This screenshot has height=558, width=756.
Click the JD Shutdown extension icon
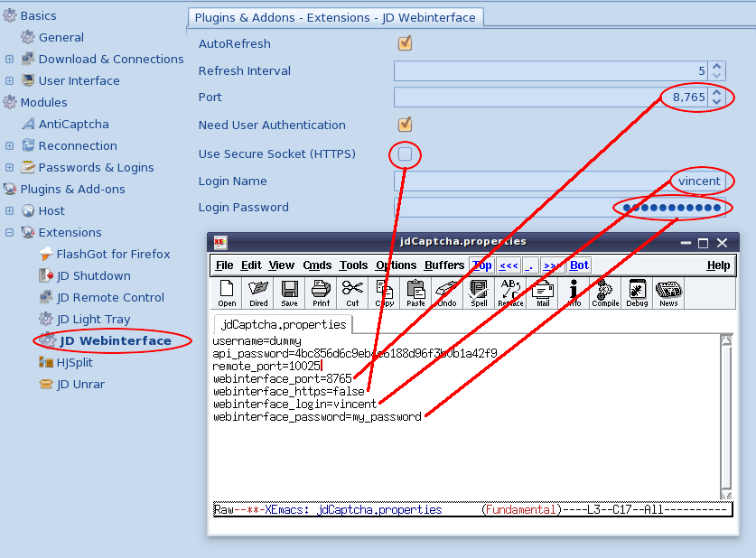click(46, 275)
